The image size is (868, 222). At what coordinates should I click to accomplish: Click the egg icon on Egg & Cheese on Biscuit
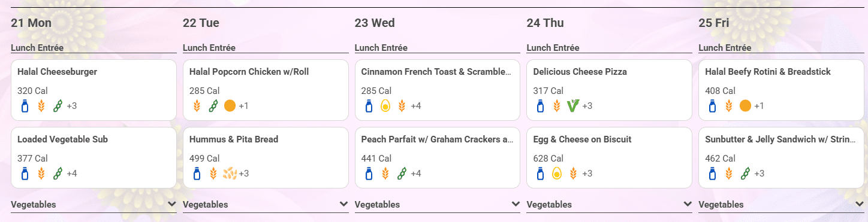[557, 174]
